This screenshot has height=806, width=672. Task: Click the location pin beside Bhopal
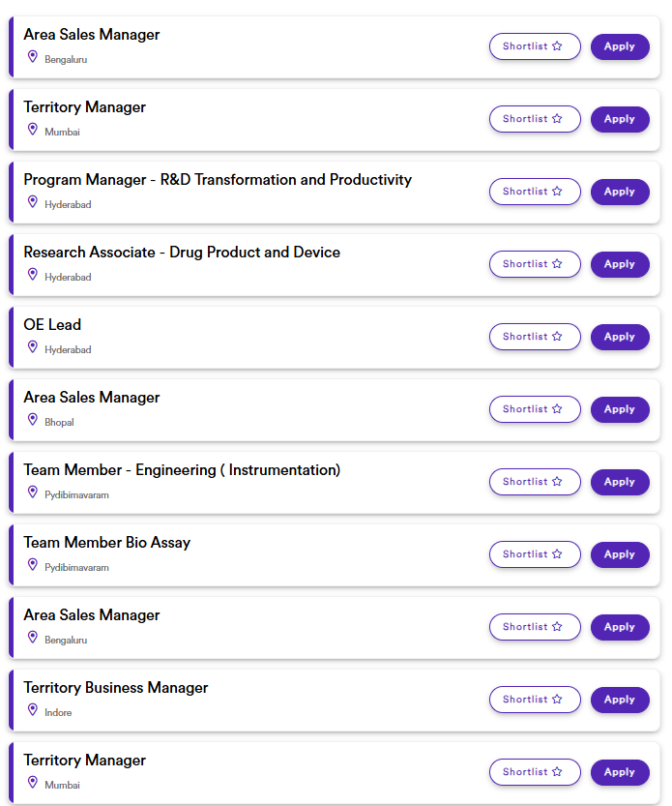(x=33, y=420)
